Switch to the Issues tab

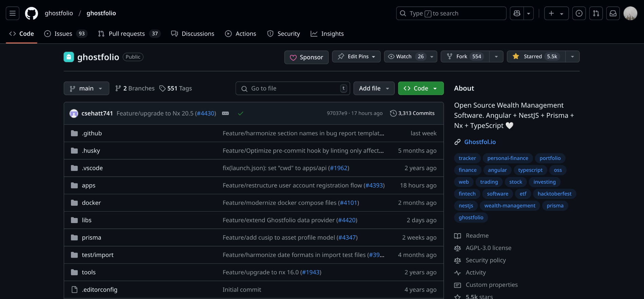tap(66, 34)
